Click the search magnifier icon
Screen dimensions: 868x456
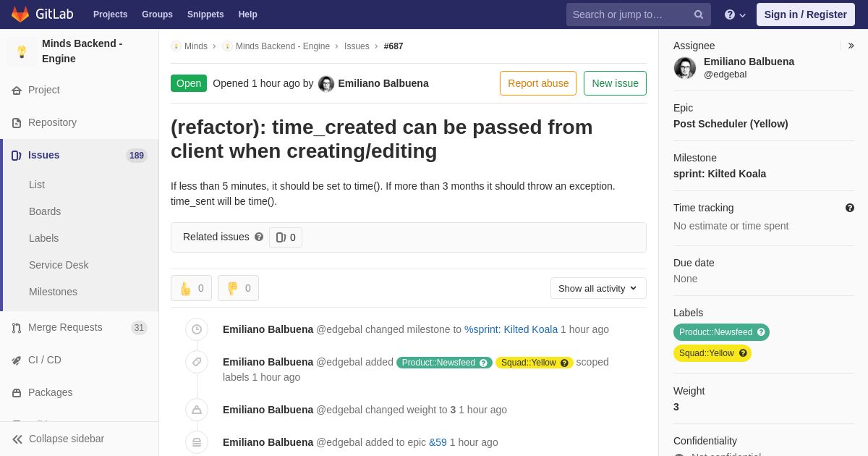click(x=699, y=14)
